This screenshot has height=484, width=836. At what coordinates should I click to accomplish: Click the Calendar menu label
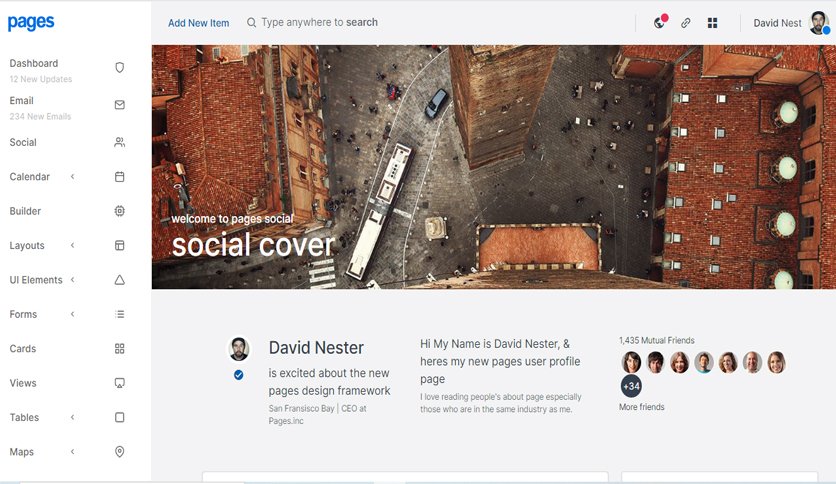pos(29,176)
